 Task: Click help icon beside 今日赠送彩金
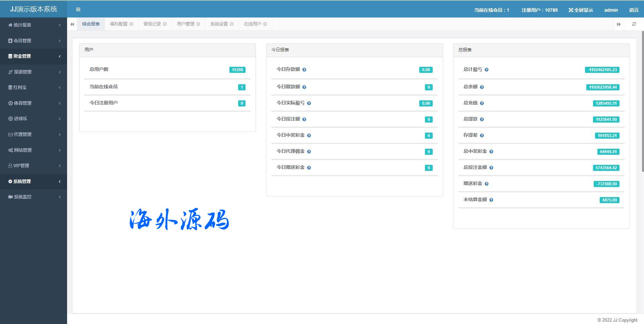309,168
